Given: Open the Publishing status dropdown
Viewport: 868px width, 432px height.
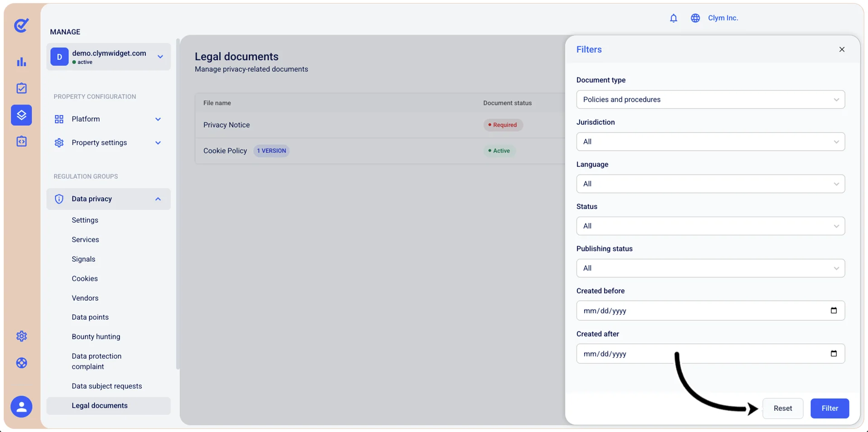Looking at the screenshot, I should pyautogui.click(x=710, y=268).
